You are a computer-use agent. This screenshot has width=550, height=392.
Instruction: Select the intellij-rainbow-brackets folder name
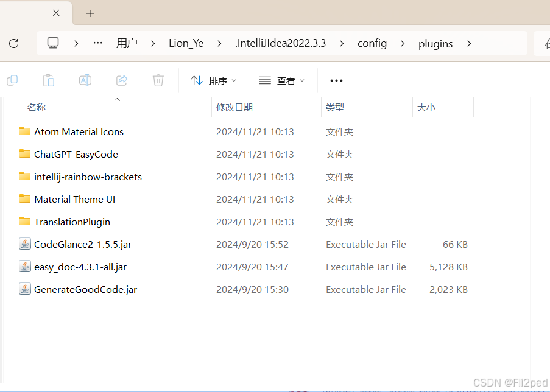click(88, 177)
